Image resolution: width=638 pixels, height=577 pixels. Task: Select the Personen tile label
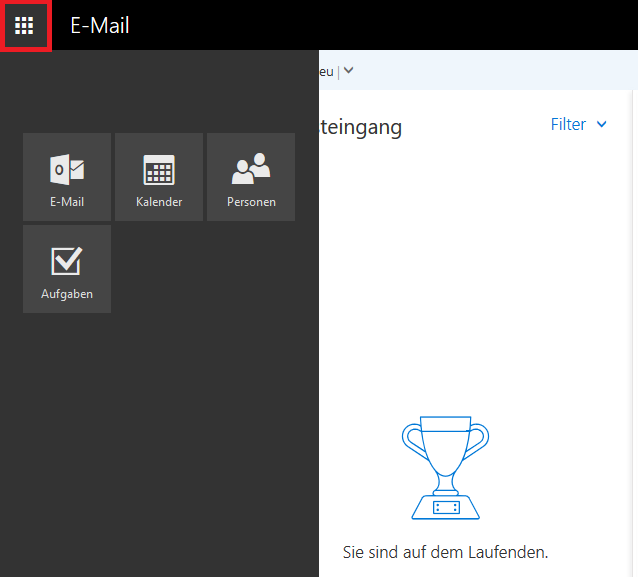click(x=251, y=202)
